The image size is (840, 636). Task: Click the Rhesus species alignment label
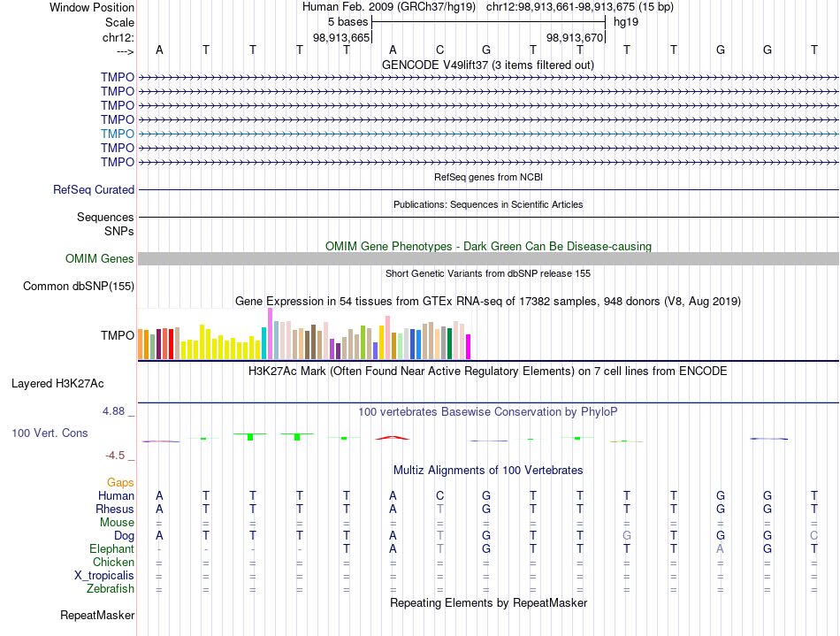(x=115, y=509)
